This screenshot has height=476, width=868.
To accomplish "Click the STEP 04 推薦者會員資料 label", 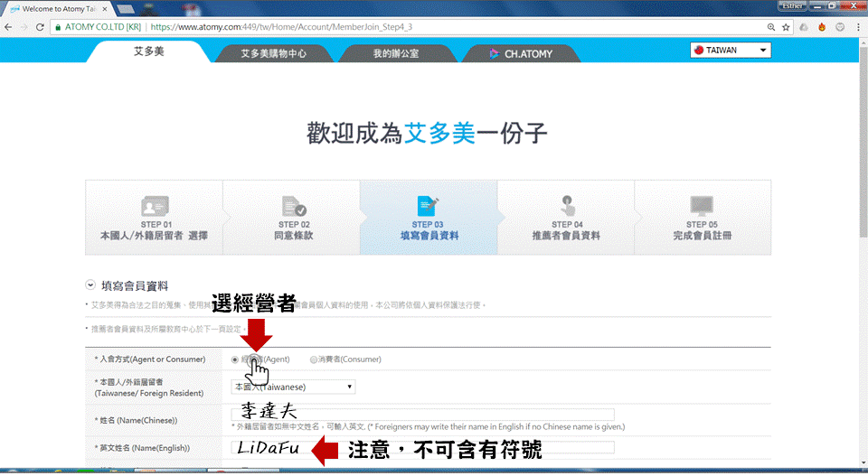I will tap(566, 236).
